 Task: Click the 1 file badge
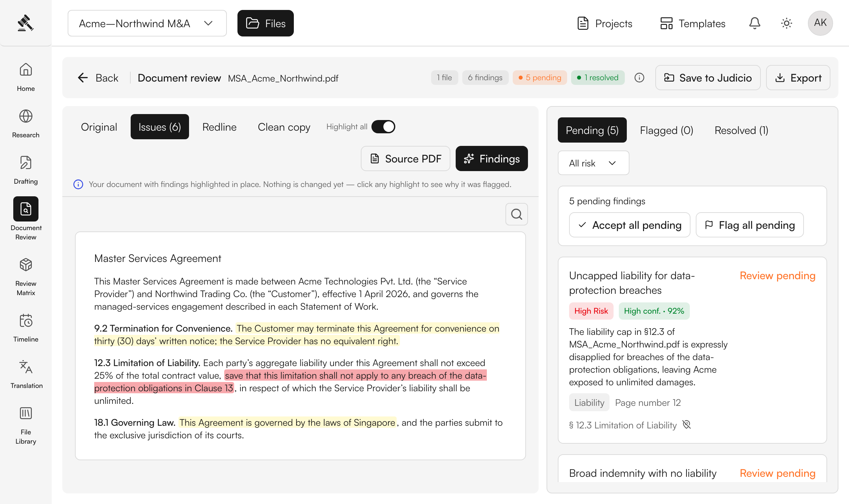(x=444, y=78)
